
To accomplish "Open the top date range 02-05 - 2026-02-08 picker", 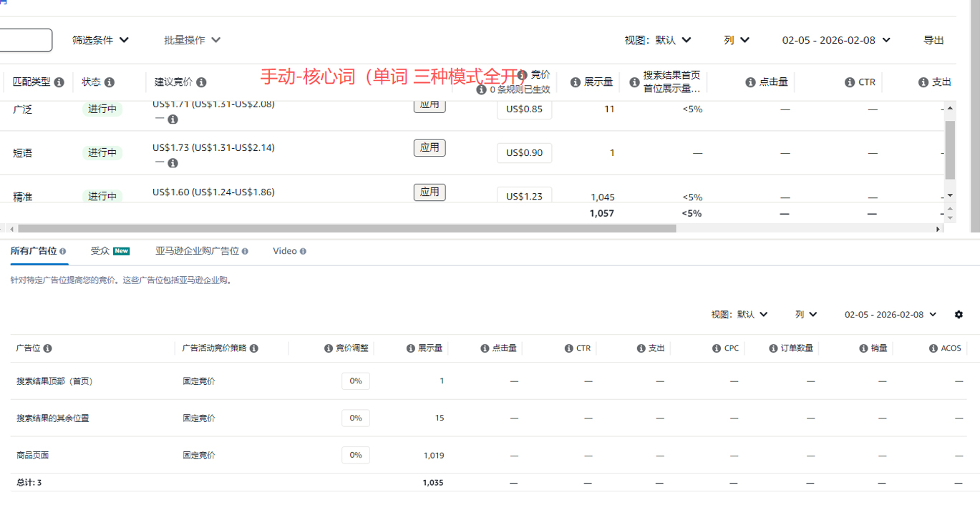I will (835, 40).
